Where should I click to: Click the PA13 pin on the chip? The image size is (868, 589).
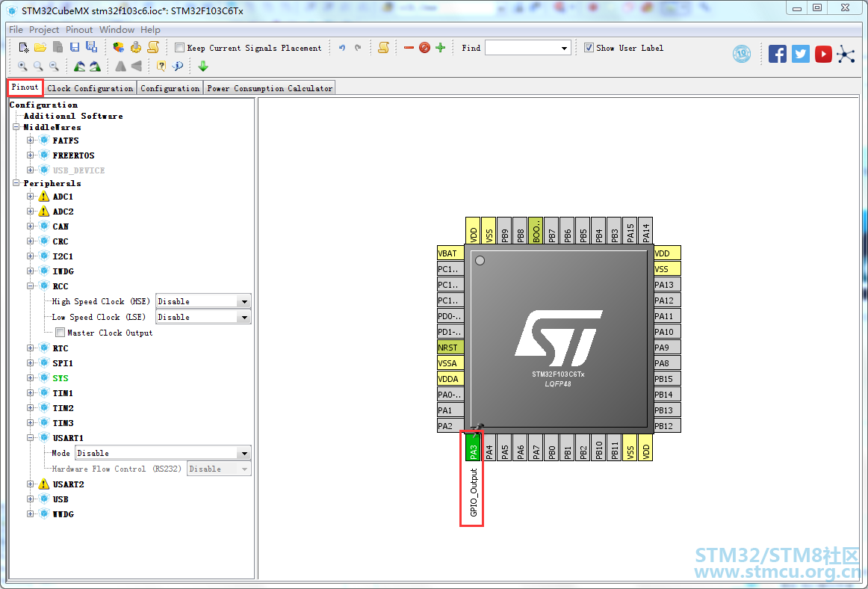click(667, 285)
